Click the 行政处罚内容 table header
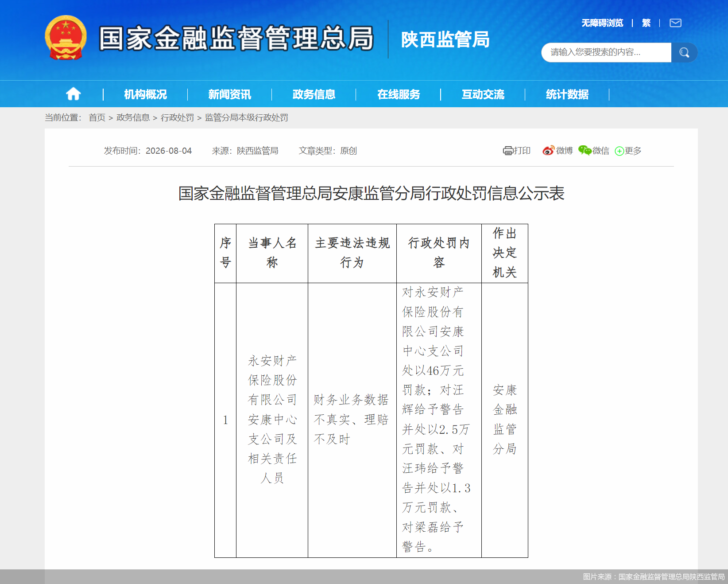728x584 pixels. tap(439, 253)
